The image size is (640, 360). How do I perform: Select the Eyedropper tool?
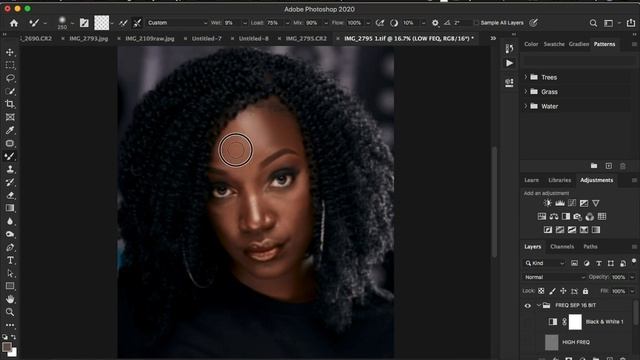[10, 131]
